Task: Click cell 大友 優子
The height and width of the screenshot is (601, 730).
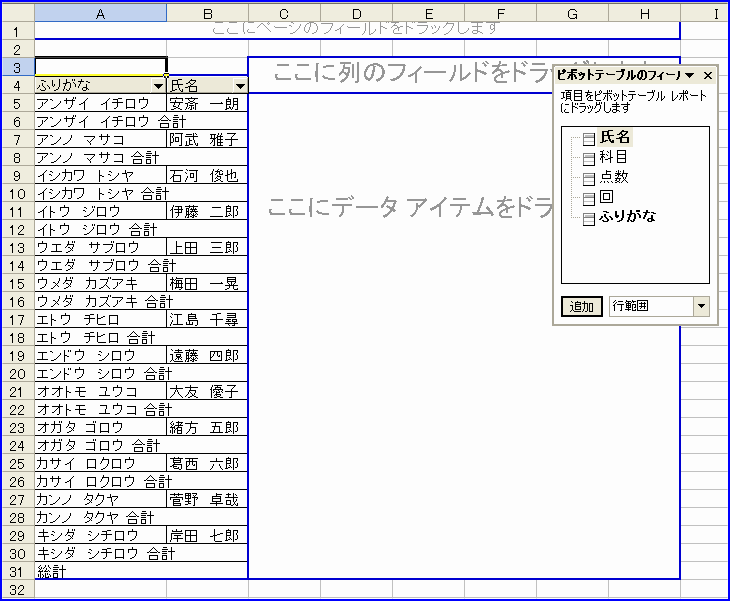Action: click(x=207, y=392)
